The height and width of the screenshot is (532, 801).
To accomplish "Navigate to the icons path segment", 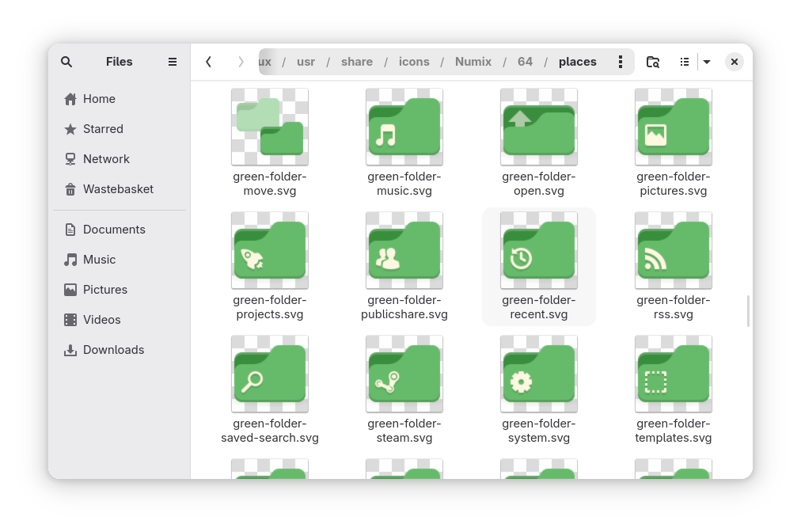I will 414,62.
